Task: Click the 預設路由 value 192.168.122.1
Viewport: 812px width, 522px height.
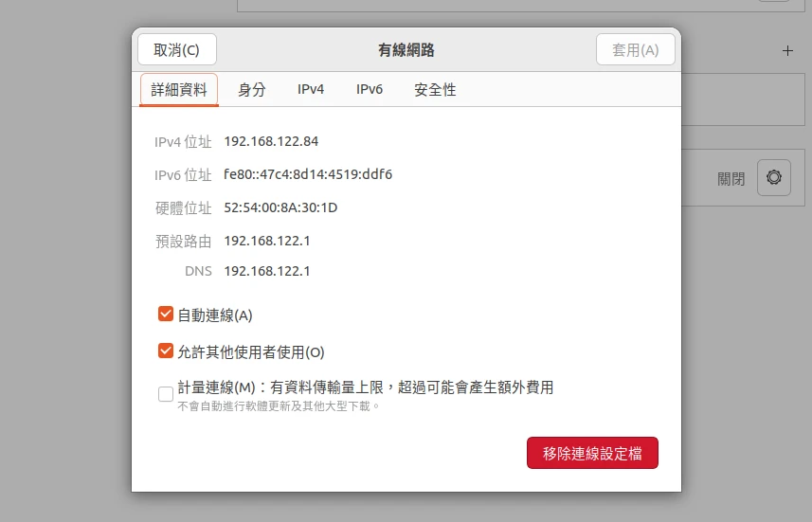Action: (x=267, y=241)
